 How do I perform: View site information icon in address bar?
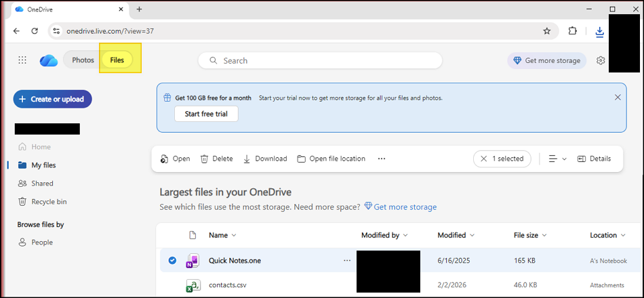point(57,30)
